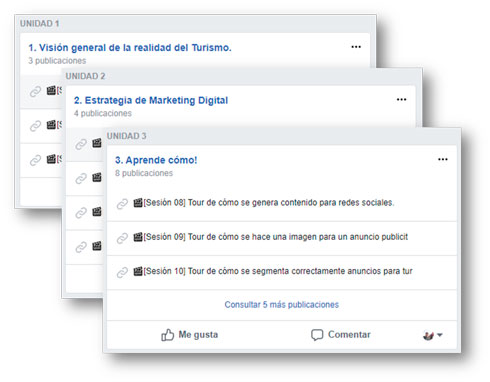Click the Me gusta button

(189, 335)
